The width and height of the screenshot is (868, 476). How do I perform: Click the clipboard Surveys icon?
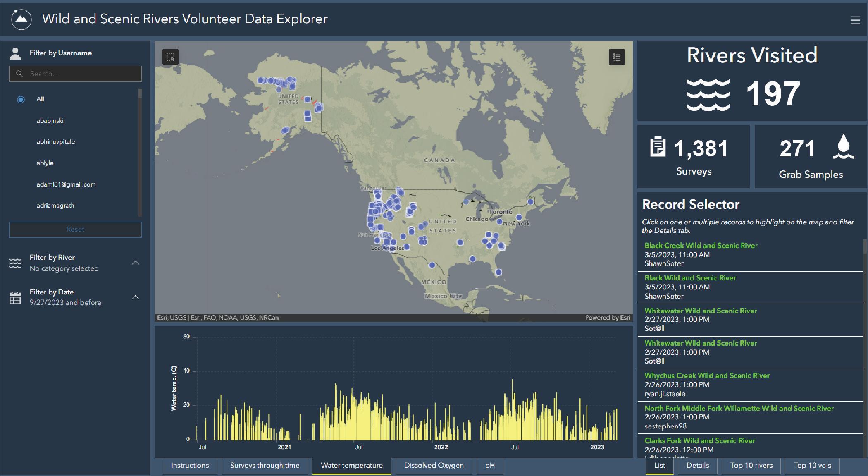tap(658, 148)
